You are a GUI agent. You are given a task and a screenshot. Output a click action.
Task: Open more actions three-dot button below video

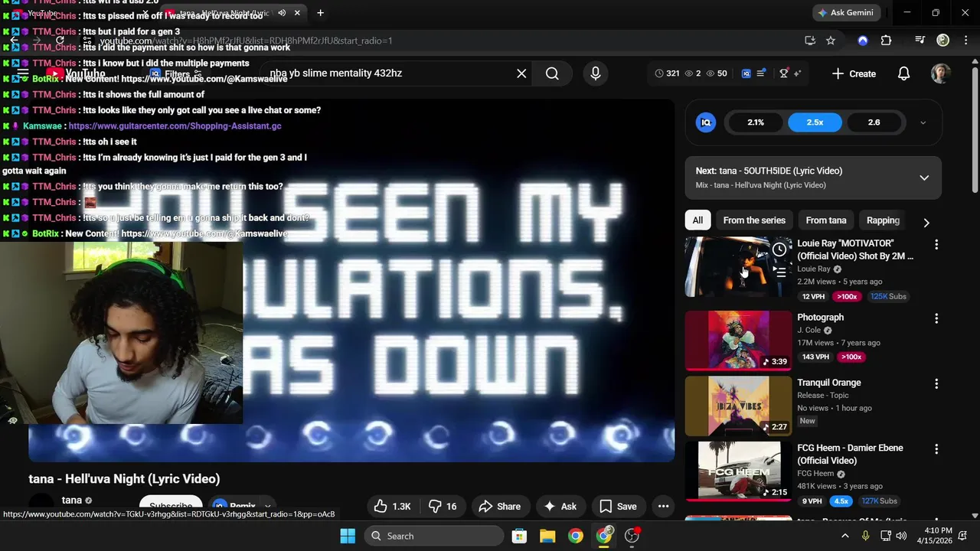pos(664,507)
